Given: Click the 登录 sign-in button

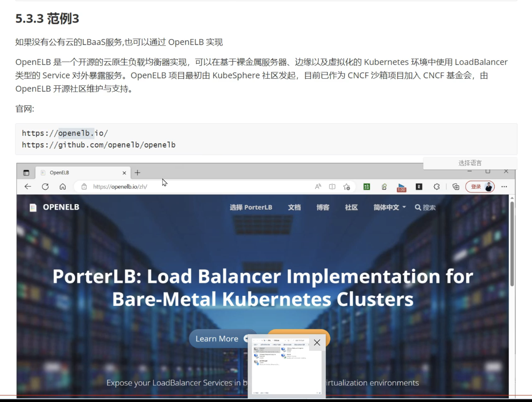Looking at the screenshot, I should coord(476,187).
